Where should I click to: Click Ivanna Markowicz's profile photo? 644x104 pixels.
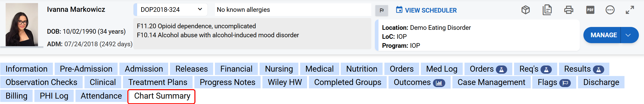coord(22,25)
